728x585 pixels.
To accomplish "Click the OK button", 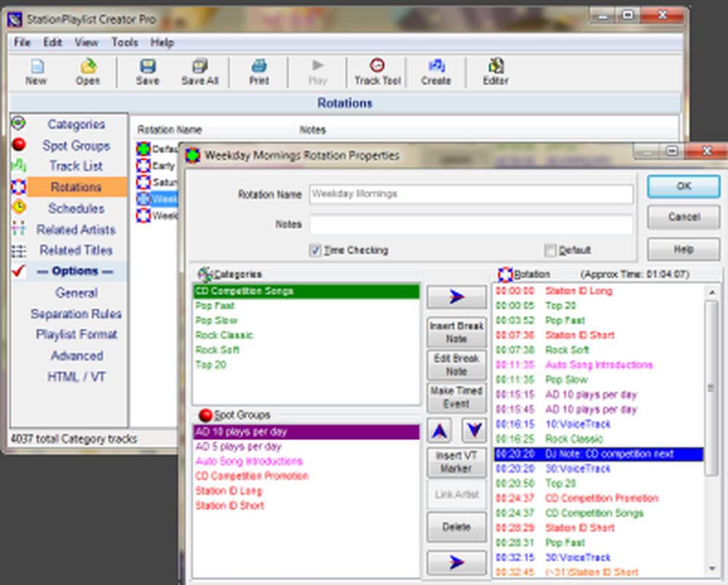I will click(684, 187).
